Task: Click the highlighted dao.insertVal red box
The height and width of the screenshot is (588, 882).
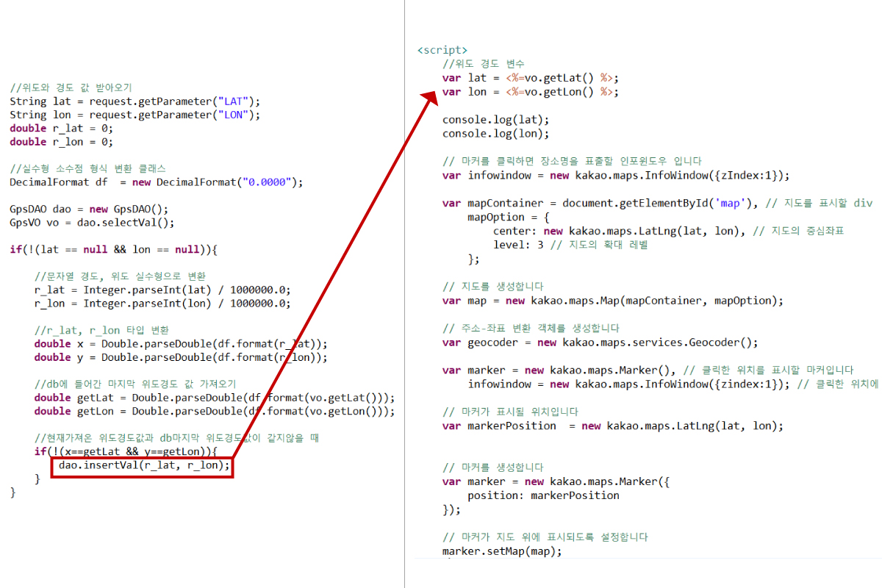Action: pyautogui.click(x=143, y=466)
